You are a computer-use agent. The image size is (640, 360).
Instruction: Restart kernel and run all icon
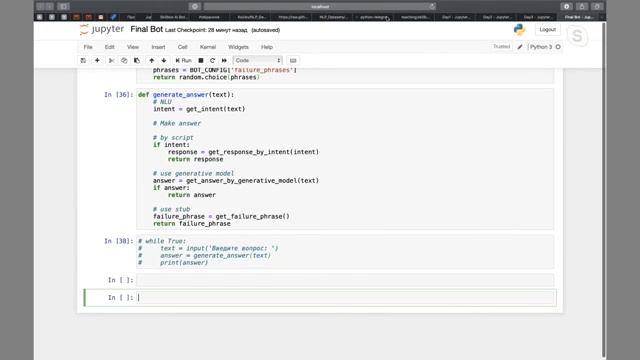click(x=224, y=60)
